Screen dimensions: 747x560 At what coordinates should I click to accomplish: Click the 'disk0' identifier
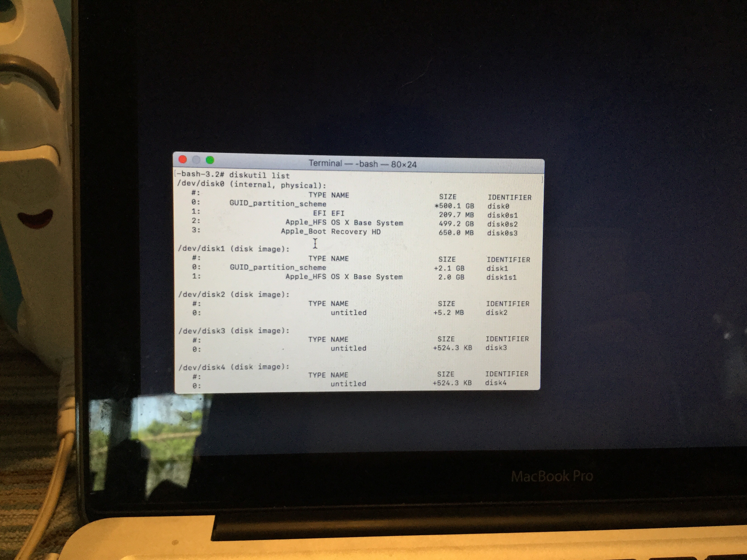(x=498, y=206)
